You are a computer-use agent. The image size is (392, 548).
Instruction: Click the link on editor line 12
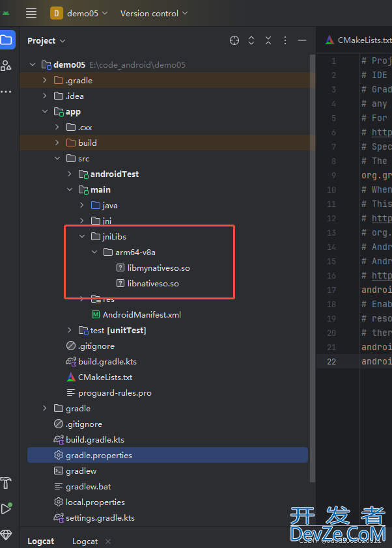[x=382, y=218]
